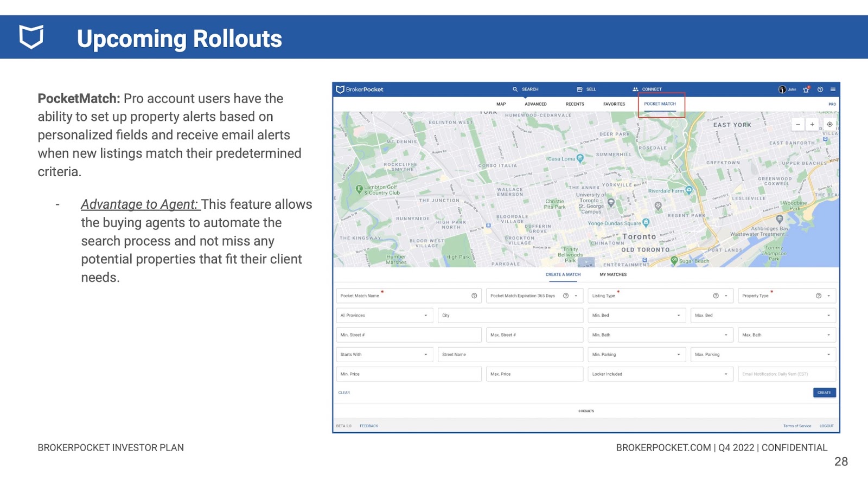
Task: Open the Locker Included dropdown
Action: click(661, 374)
